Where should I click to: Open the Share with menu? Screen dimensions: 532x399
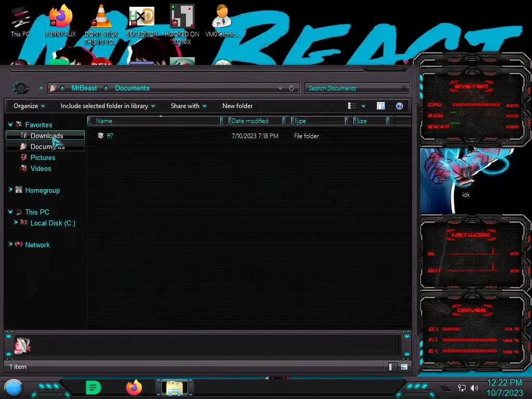pyautogui.click(x=189, y=106)
